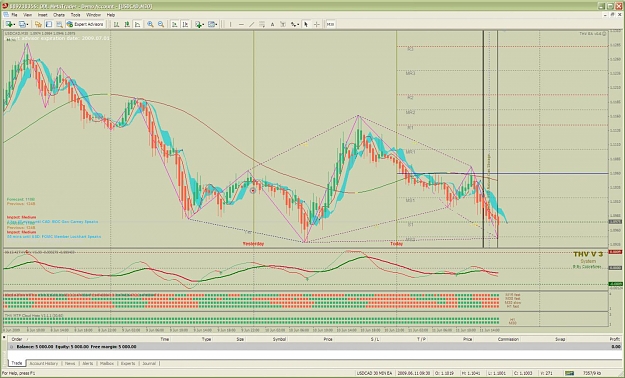Click the Zoom In magnifier icon
The image size is (625, 378).
click(x=150, y=24)
